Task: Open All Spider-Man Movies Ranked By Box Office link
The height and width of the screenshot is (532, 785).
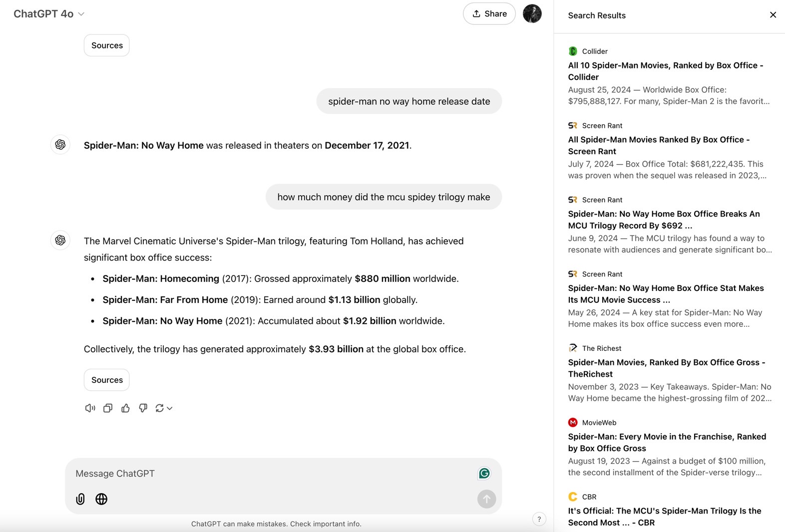Action: [x=659, y=146]
